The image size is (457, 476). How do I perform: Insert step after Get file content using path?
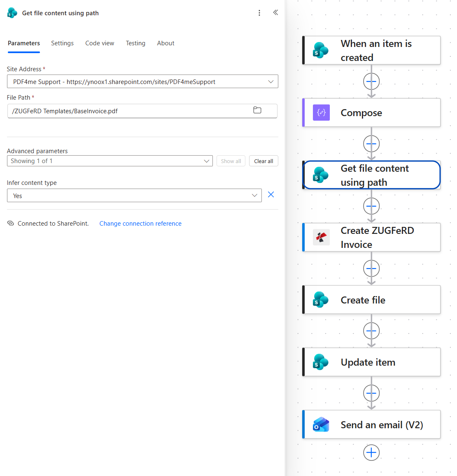(371, 206)
